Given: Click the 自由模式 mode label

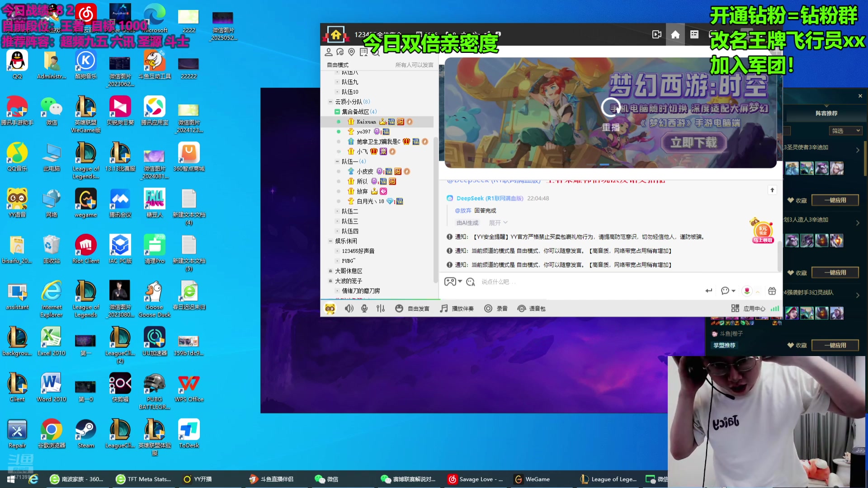Looking at the screenshot, I should tap(338, 65).
